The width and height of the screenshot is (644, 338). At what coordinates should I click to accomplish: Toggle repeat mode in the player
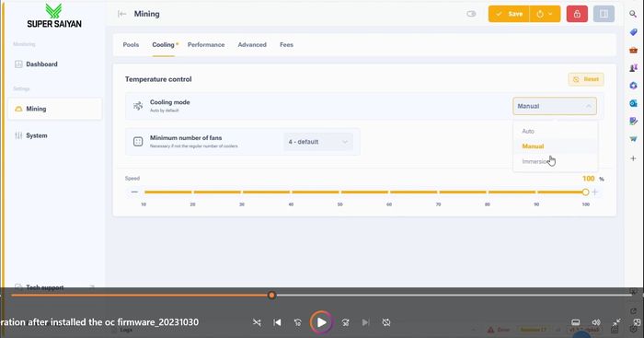point(386,322)
